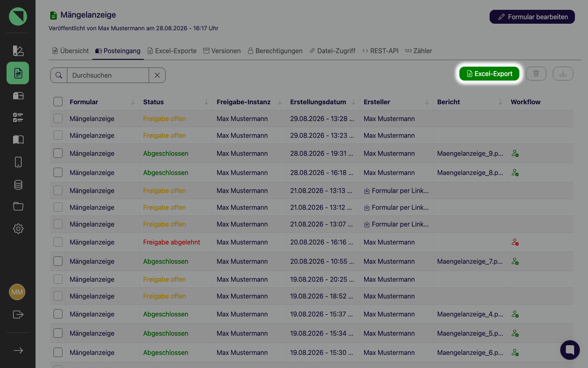Open the inbox sidebar icon

click(x=18, y=96)
